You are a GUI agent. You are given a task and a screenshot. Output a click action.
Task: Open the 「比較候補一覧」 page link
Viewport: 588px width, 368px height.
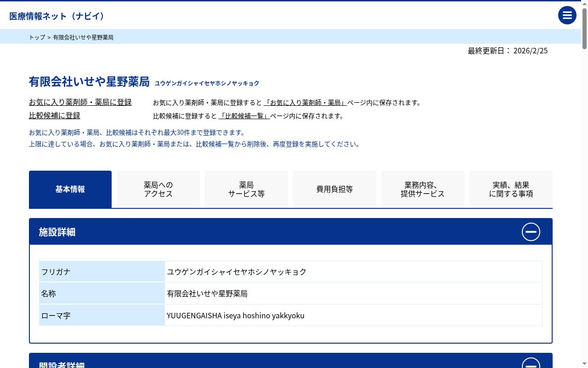[244, 116]
